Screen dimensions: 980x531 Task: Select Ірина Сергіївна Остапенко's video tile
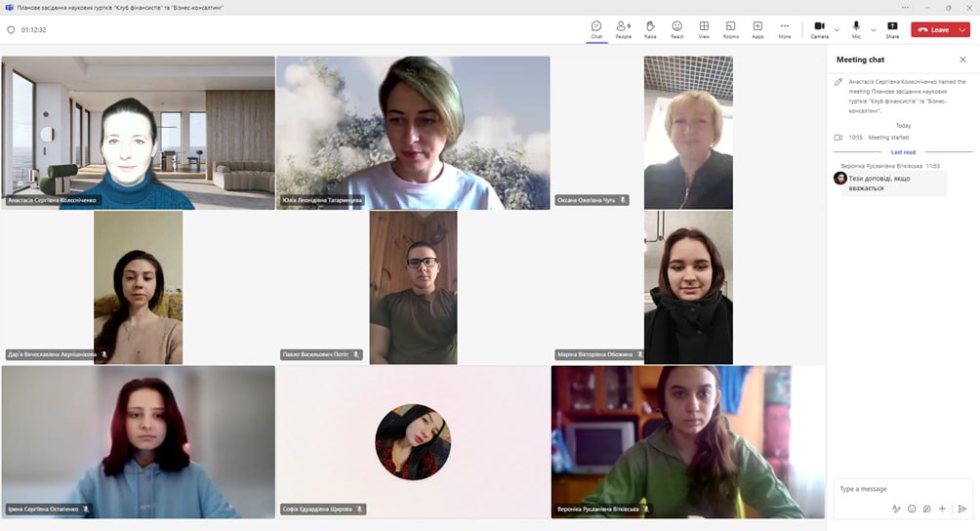(139, 442)
